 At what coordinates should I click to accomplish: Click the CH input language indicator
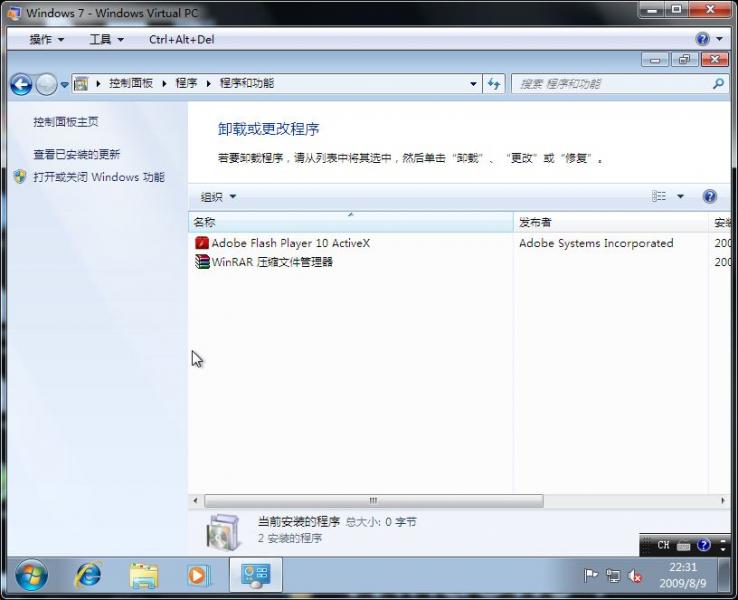pos(663,545)
